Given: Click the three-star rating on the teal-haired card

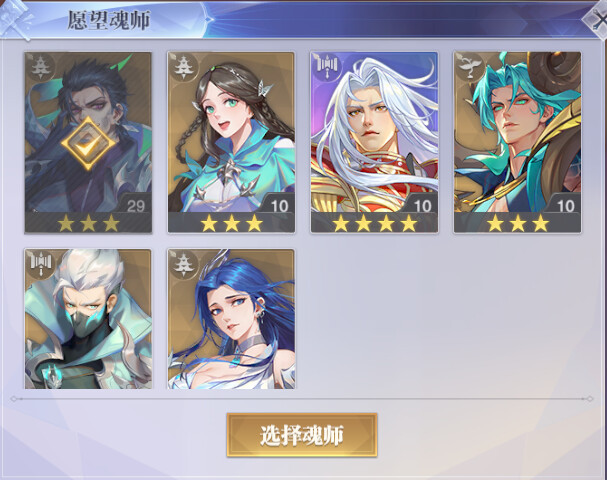Looking at the screenshot, I should pos(518,223).
